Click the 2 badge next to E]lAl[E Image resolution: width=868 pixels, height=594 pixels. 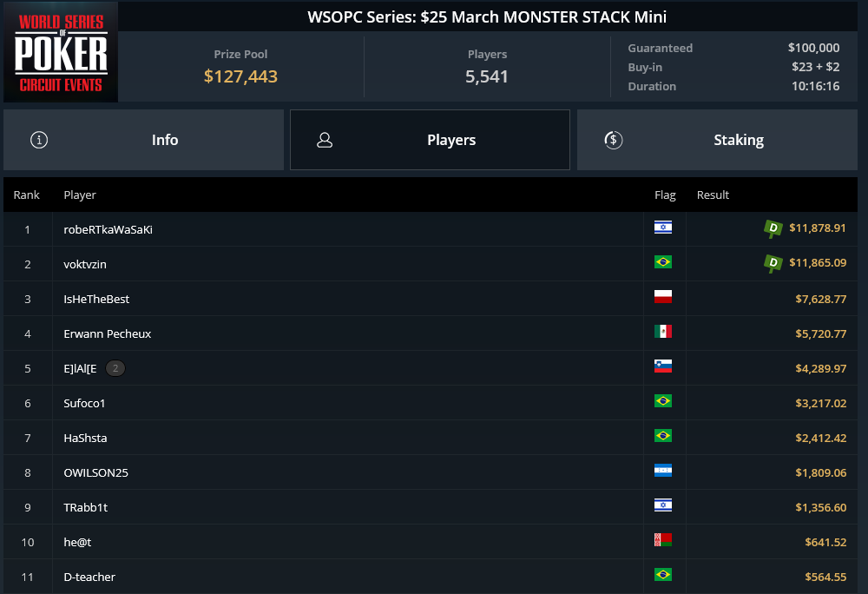pos(115,368)
